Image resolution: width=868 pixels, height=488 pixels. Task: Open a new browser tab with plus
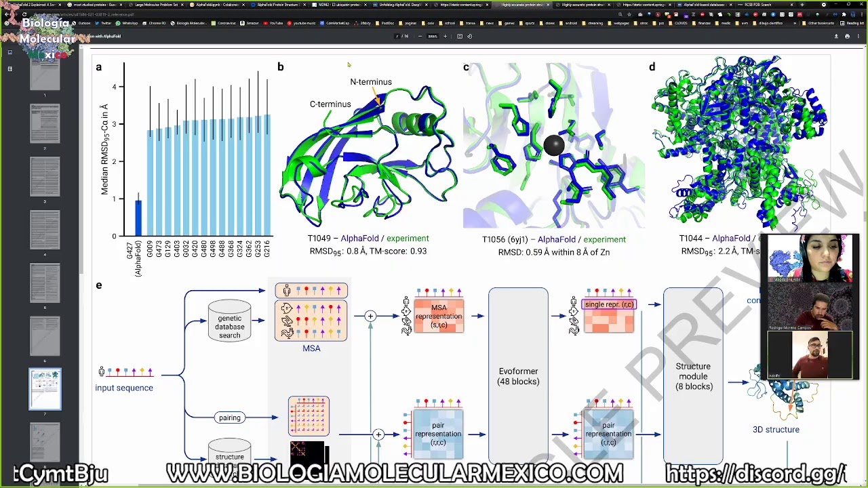click(x=802, y=5)
